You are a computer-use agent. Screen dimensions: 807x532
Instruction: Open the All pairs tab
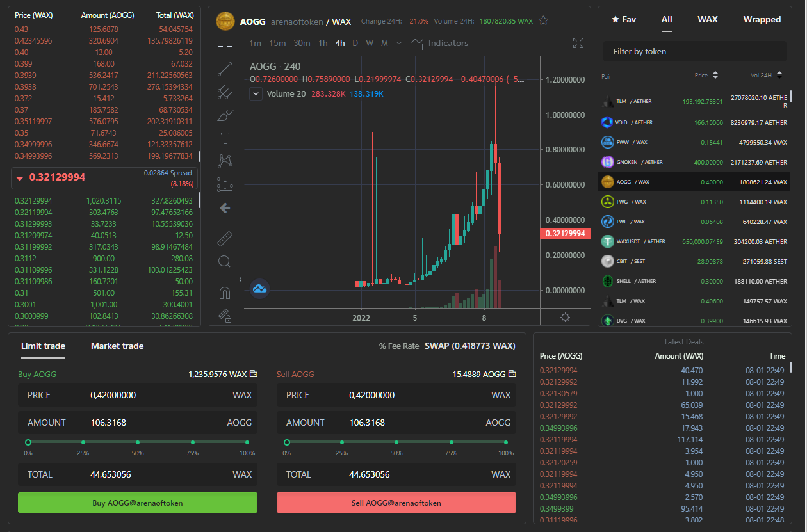point(667,19)
